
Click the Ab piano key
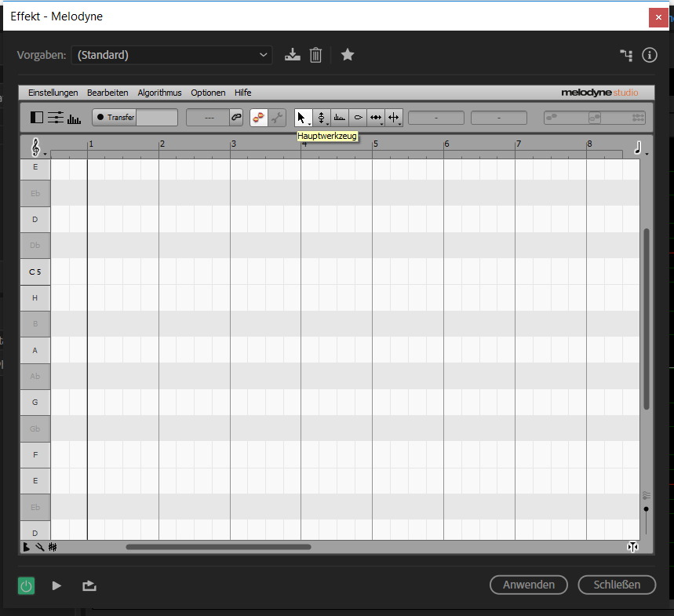(x=35, y=376)
